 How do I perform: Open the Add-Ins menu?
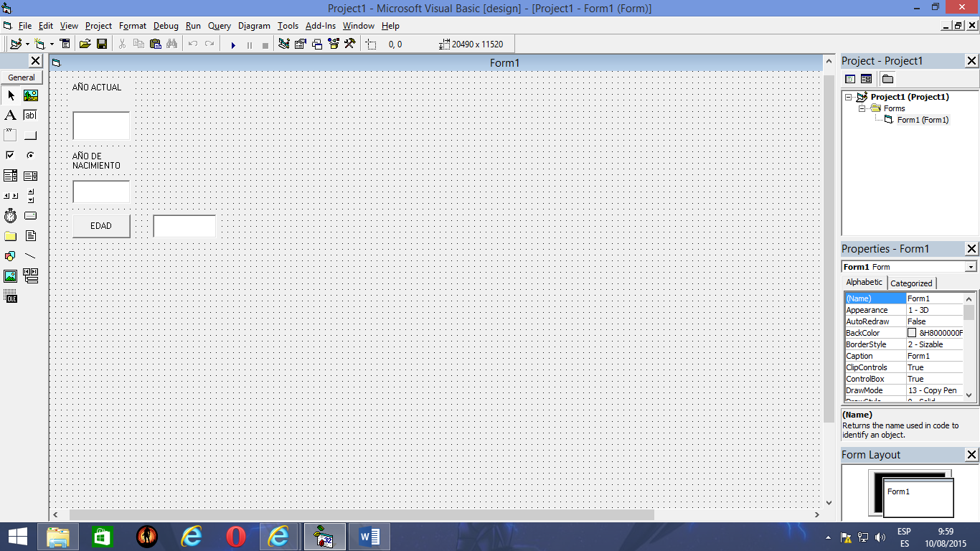(x=321, y=26)
